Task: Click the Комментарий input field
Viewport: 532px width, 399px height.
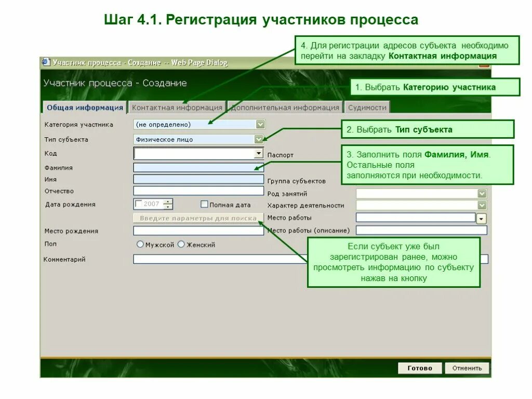Action: pos(311,259)
